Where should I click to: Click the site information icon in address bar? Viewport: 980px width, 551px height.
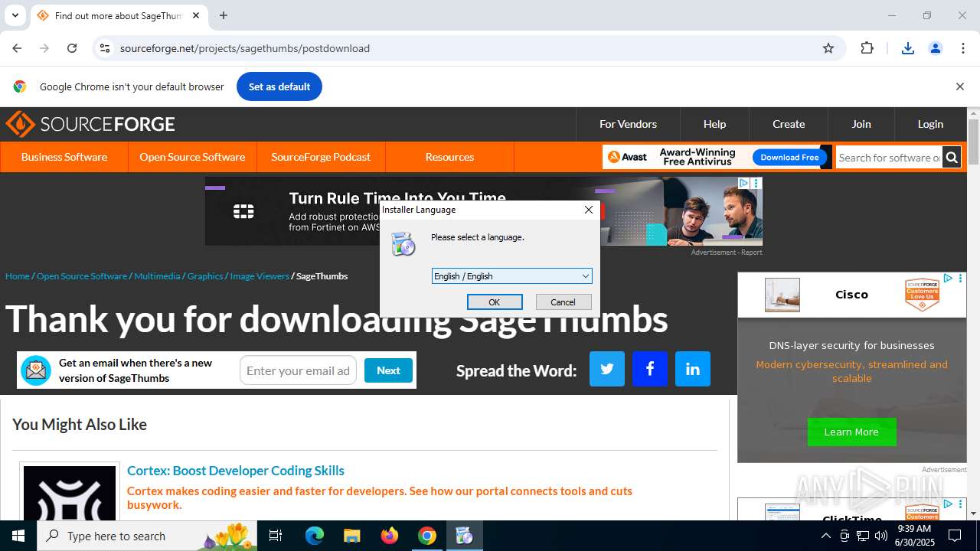pos(105,48)
